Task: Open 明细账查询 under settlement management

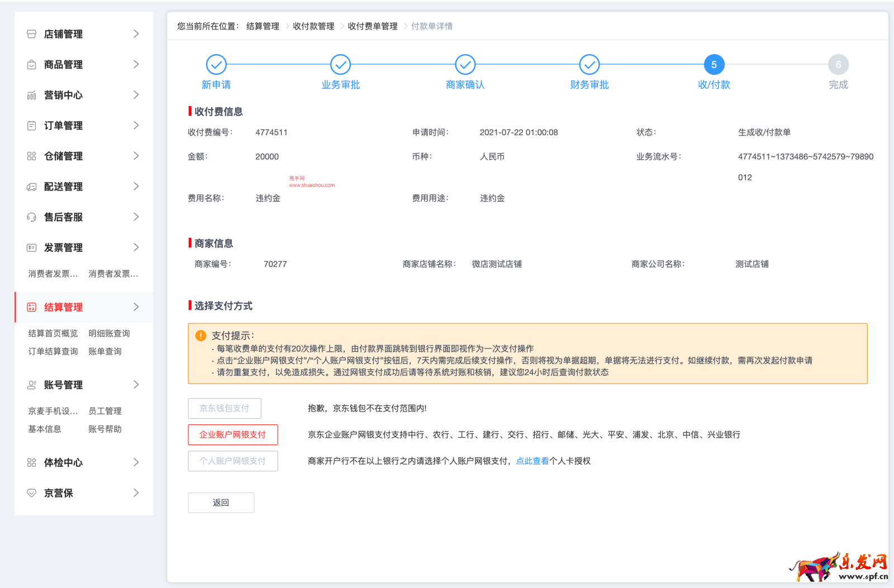Action: (x=108, y=333)
